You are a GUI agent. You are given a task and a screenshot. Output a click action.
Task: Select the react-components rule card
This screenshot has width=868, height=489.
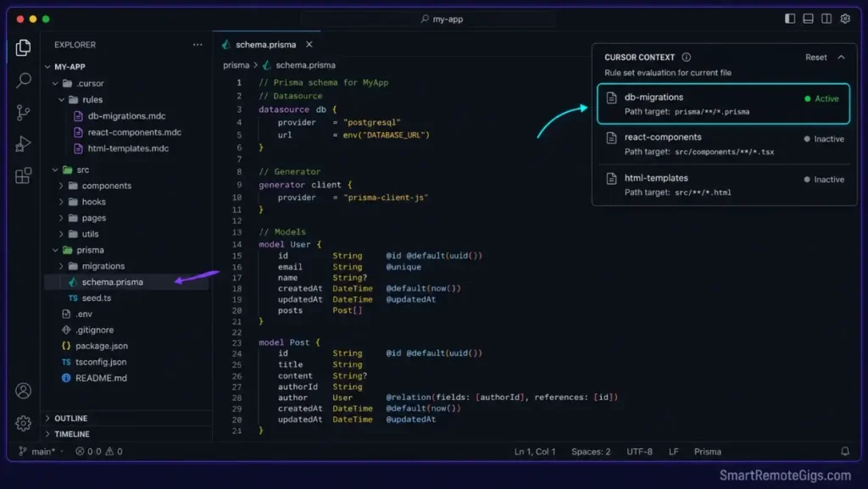click(x=723, y=144)
